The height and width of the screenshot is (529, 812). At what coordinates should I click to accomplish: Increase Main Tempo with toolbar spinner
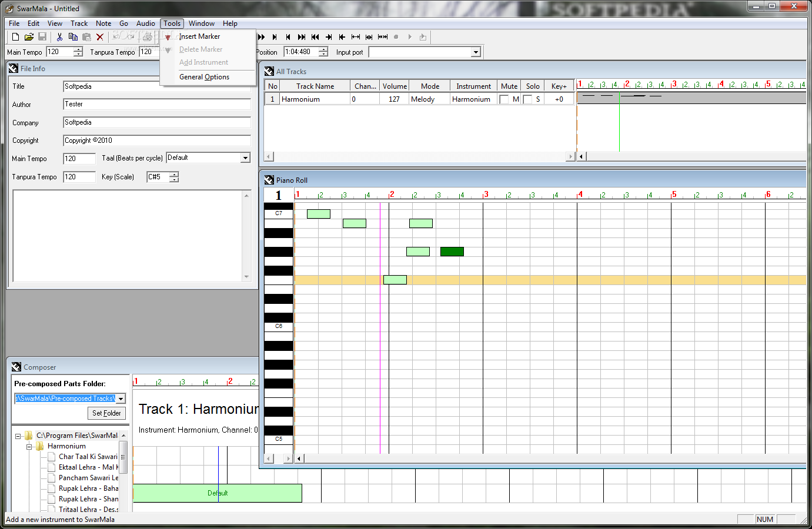tap(78, 49)
